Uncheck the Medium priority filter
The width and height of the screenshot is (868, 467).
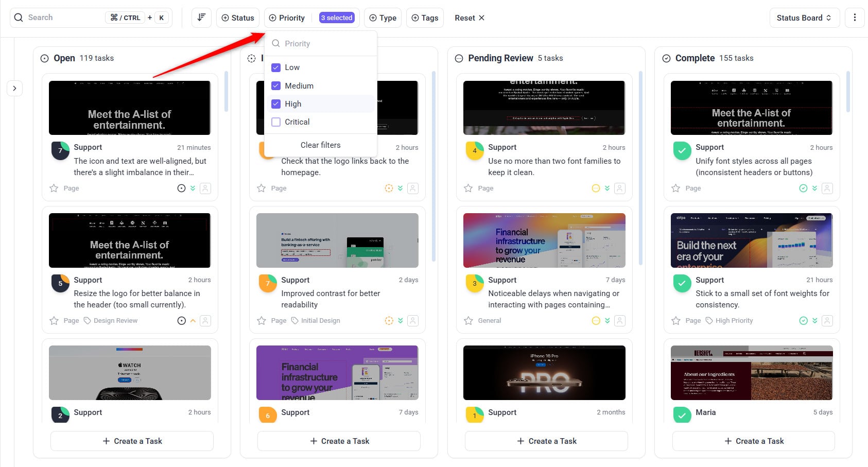tap(276, 86)
